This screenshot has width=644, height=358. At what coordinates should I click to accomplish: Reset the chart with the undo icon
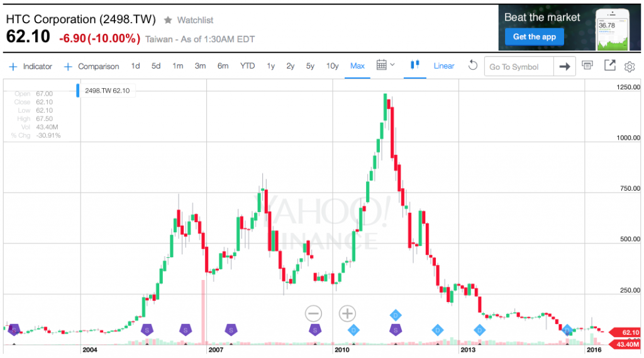(473, 65)
